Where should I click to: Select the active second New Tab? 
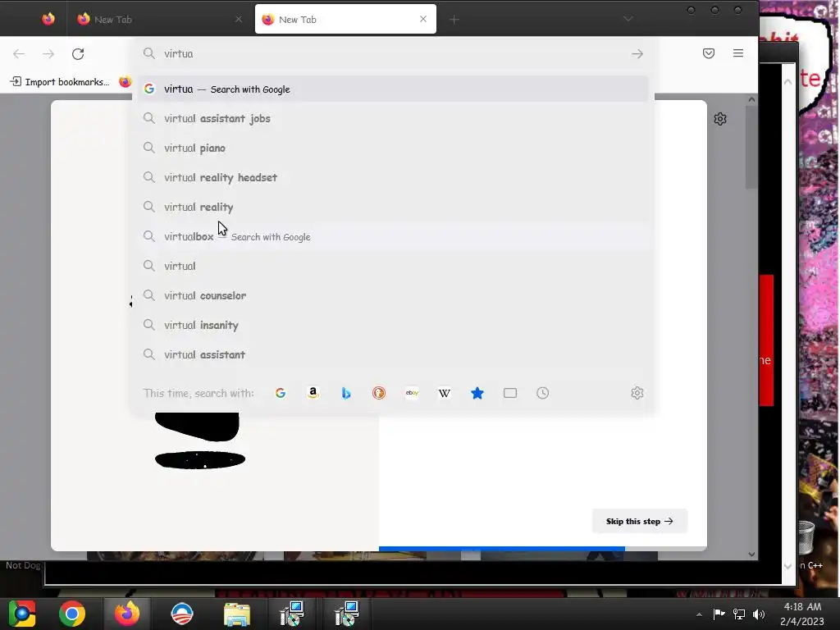(x=345, y=20)
